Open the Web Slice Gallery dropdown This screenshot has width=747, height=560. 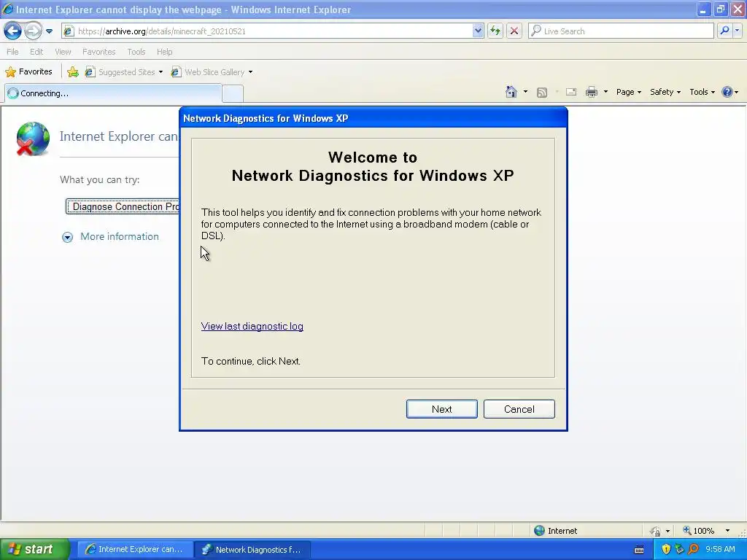[x=212, y=72]
